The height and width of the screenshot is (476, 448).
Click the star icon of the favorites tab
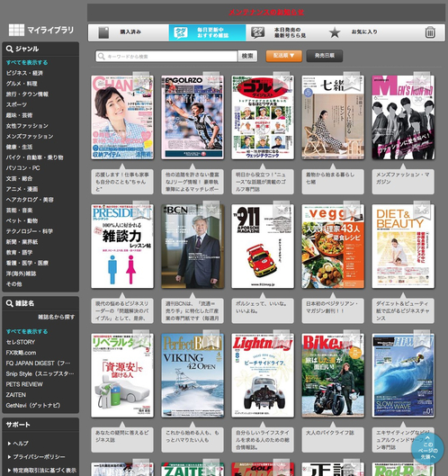(x=335, y=32)
